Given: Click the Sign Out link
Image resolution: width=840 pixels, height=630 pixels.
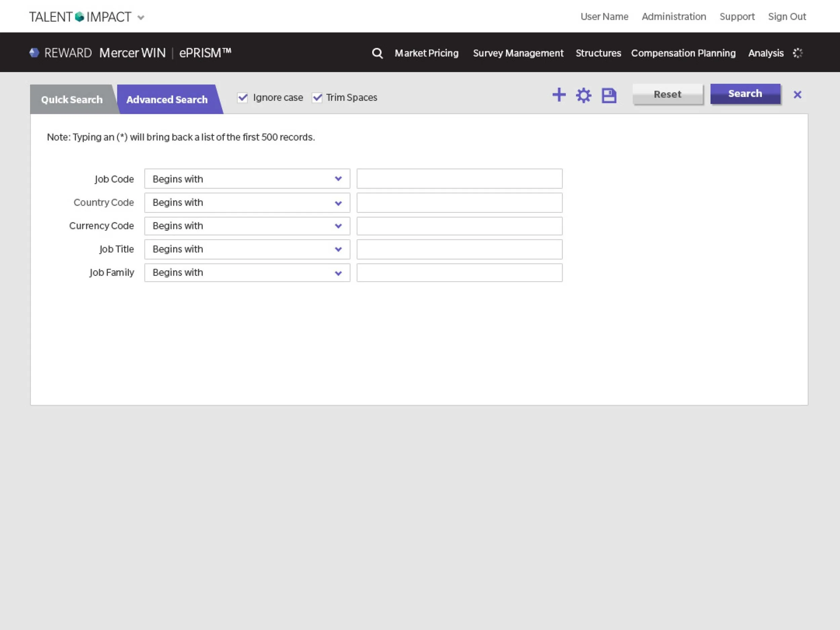Looking at the screenshot, I should [787, 17].
